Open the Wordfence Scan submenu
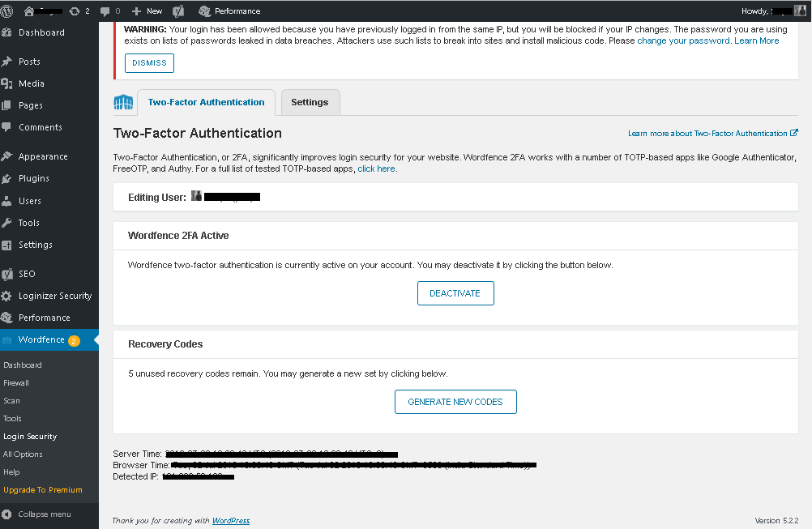Viewport: 812px width, 529px height. pyautogui.click(x=11, y=401)
